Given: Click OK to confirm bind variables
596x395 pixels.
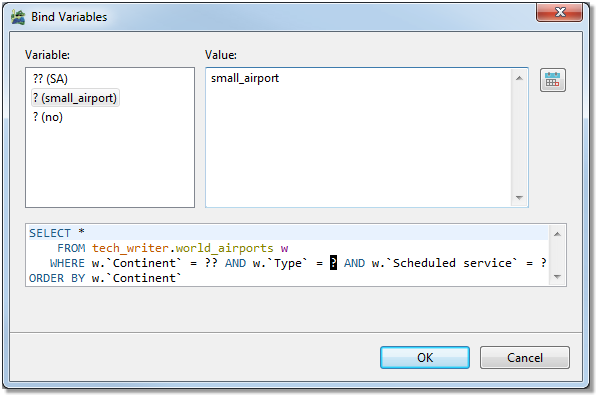Looking at the screenshot, I should [425, 357].
